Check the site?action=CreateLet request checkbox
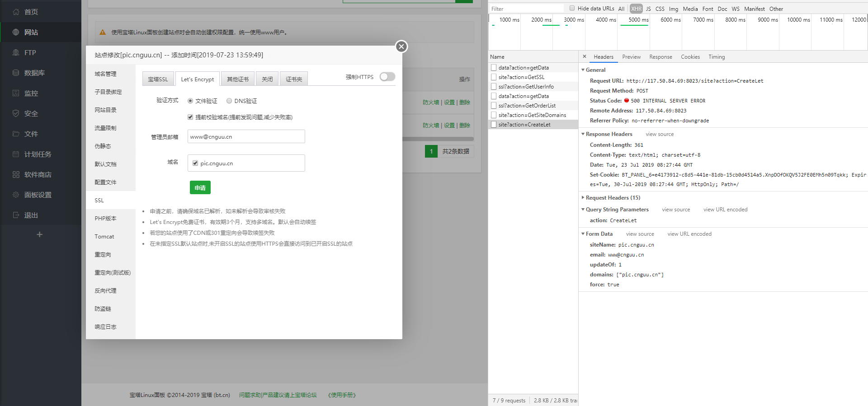Viewport: 868px width, 406px height. 494,125
